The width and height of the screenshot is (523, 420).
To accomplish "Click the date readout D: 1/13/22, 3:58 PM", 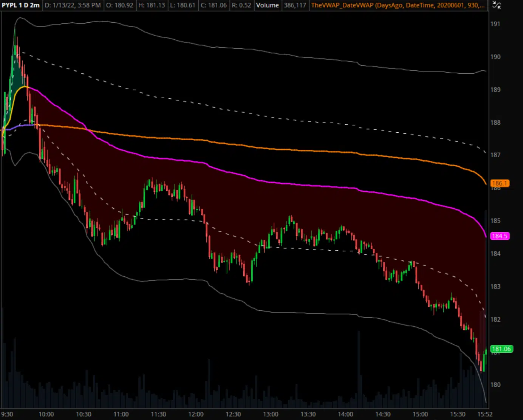I will point(73,5).
